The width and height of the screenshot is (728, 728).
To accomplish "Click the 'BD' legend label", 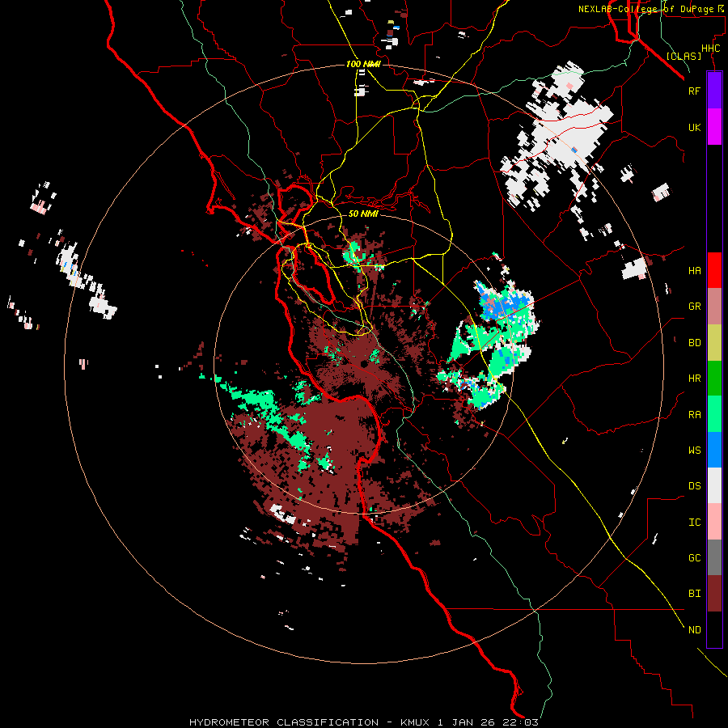I will [694, 343].
